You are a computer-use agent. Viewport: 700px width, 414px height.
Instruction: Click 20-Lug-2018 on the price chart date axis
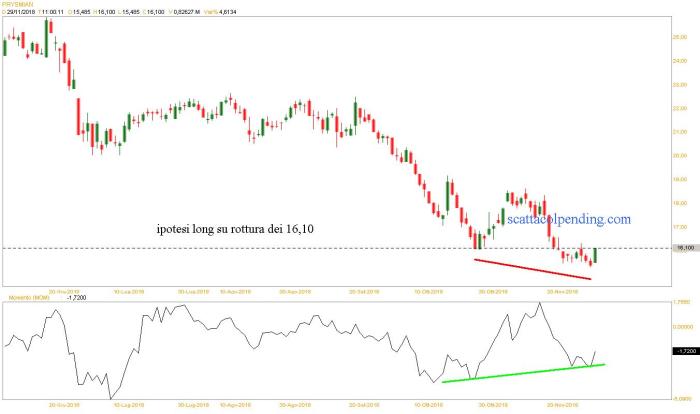tap(193, 292)
